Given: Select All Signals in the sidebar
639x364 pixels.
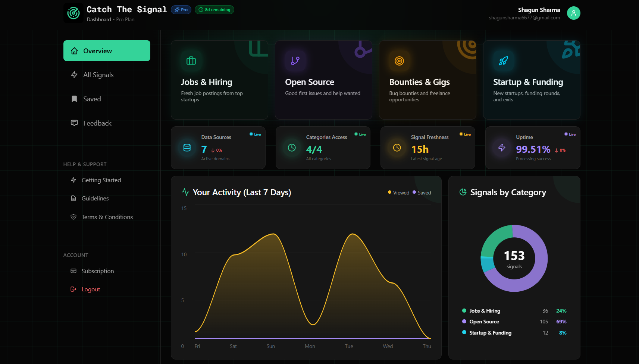Looking at the screenshot, I should 98,75.
